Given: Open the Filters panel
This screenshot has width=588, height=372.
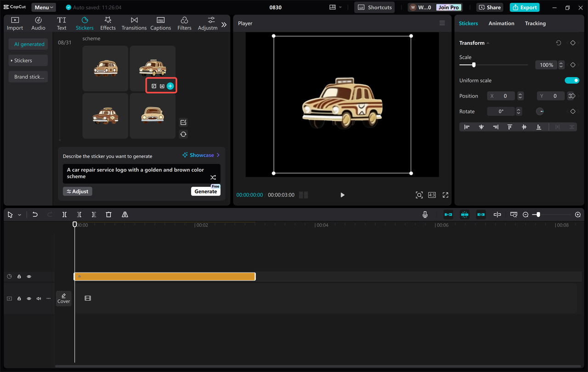Looking at the screenshot, I should pyautogui.click(x=184, y=23).
